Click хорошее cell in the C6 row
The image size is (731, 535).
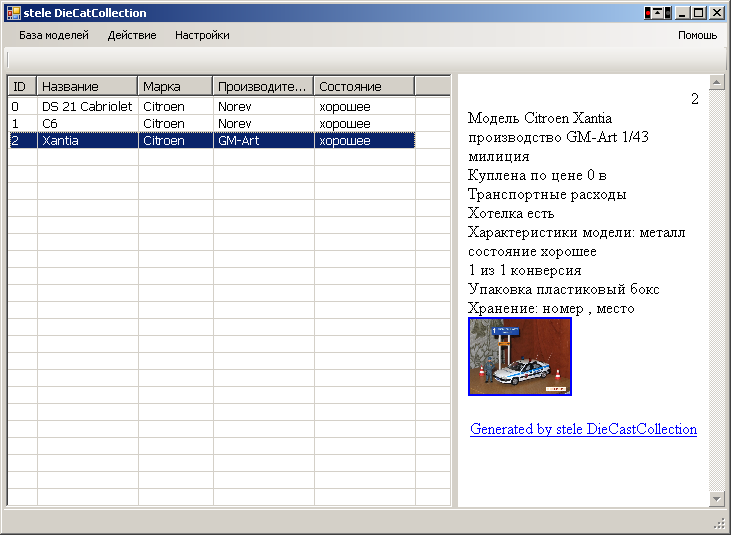tap(365, 123)
